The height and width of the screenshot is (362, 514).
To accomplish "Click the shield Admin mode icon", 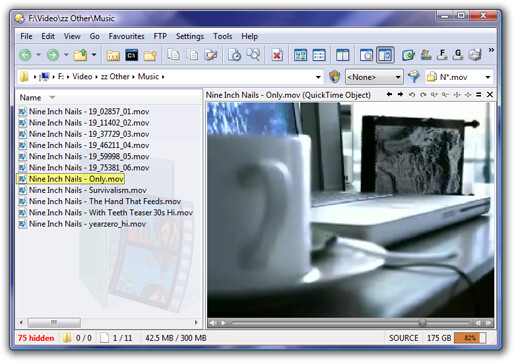I will (334, 77).
